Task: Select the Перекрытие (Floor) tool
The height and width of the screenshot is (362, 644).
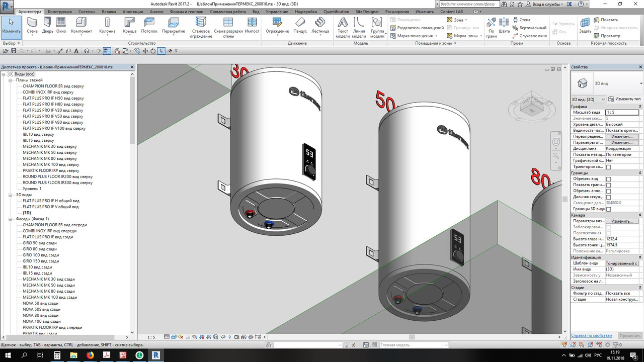Action: 174,26
